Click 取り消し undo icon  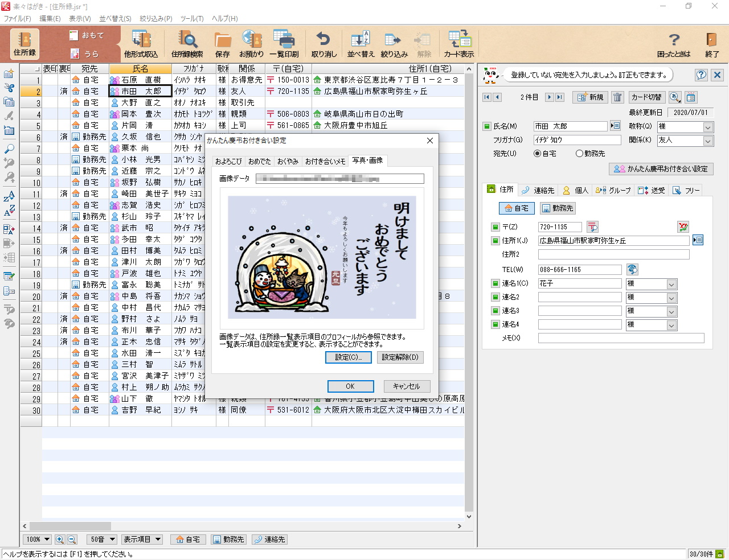323,44
